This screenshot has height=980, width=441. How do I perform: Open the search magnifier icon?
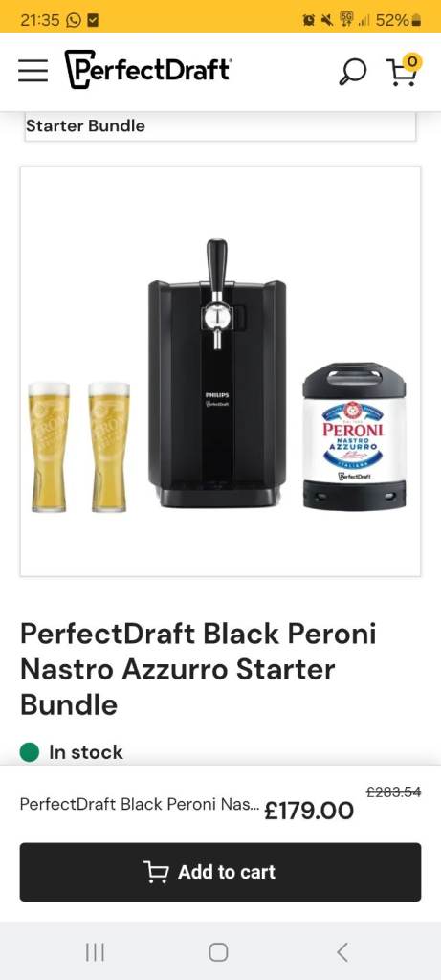[x=352, y=71]
